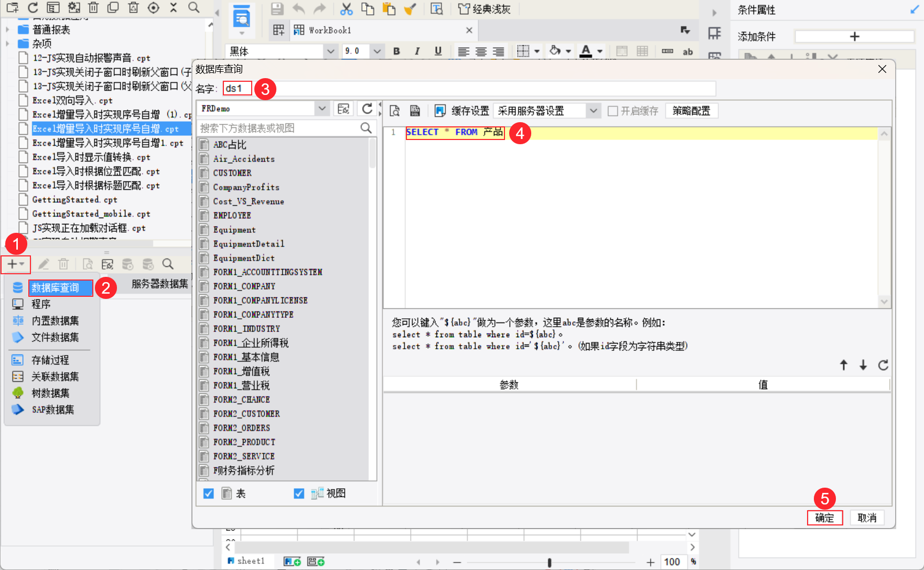Click the scissors cut icon
The width and height of the screenshot is (924, 570).
click(347, 9)
